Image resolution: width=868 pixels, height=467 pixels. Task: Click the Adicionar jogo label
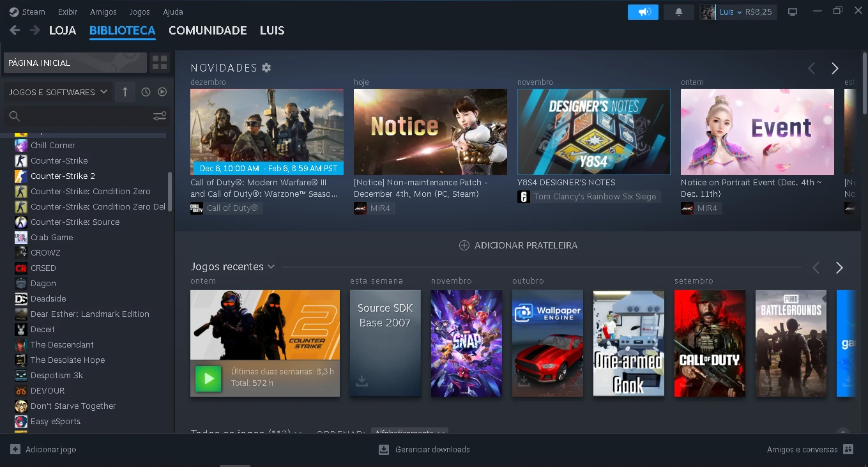[x=51, y=450]
